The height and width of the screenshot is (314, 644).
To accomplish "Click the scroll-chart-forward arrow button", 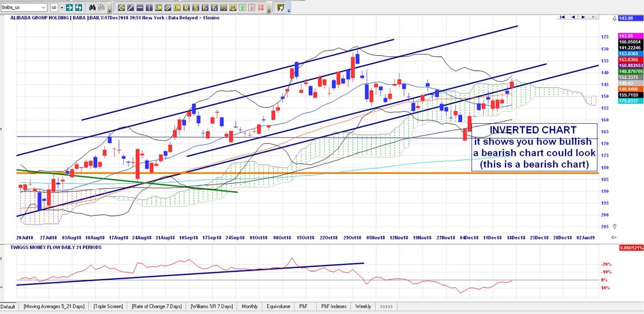I will click(583, 17).
